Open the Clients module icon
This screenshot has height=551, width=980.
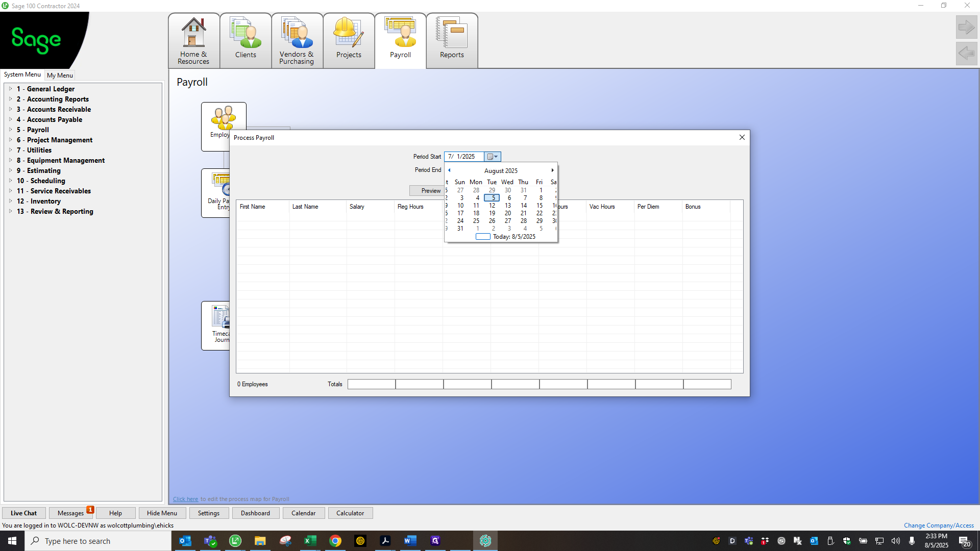246,41
